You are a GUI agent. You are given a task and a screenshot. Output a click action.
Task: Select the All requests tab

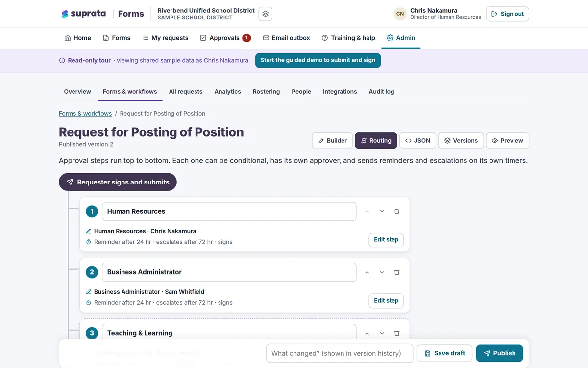pos(186,92)
